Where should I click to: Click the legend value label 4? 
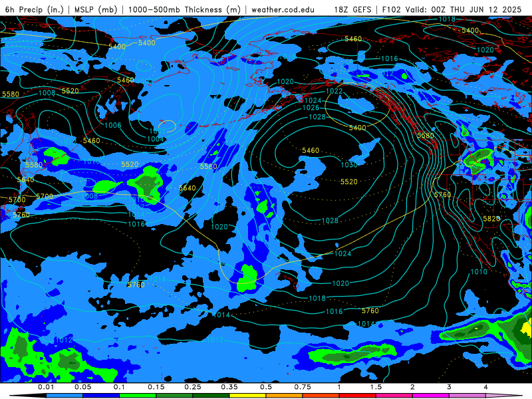486,387
